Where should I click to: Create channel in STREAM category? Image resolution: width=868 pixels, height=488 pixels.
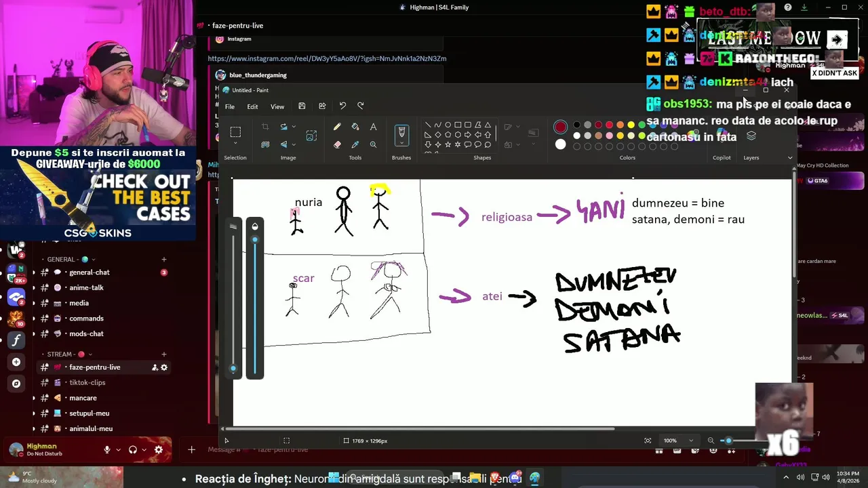coord(163,354)
